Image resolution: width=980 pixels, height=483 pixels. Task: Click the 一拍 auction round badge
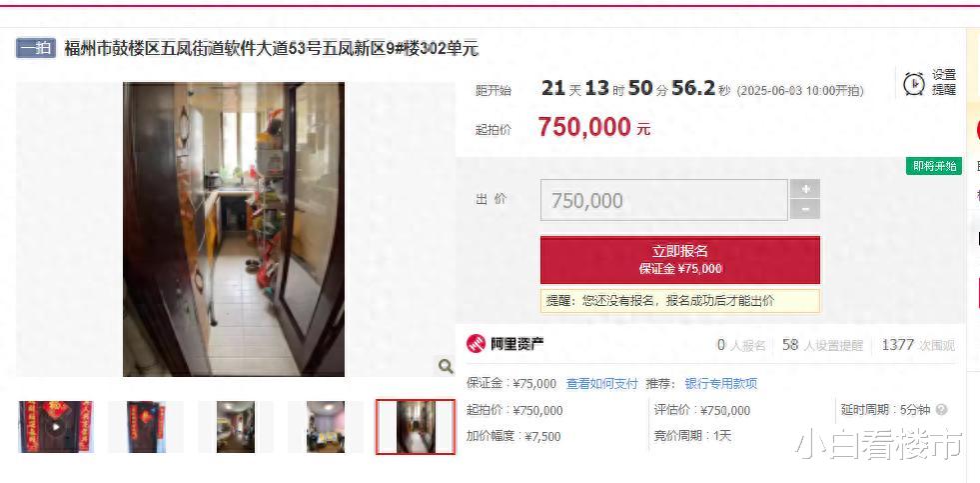point(36,48)
